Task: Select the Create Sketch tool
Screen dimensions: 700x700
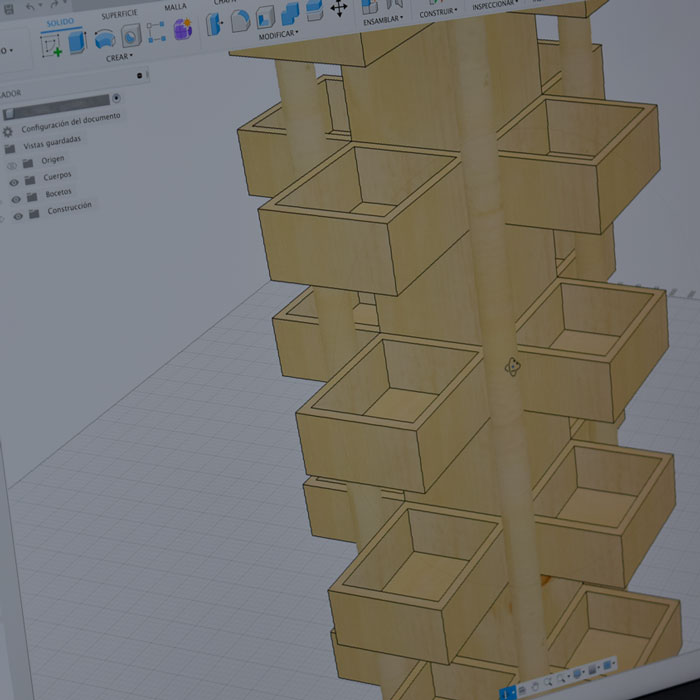Action: [51, 45]
